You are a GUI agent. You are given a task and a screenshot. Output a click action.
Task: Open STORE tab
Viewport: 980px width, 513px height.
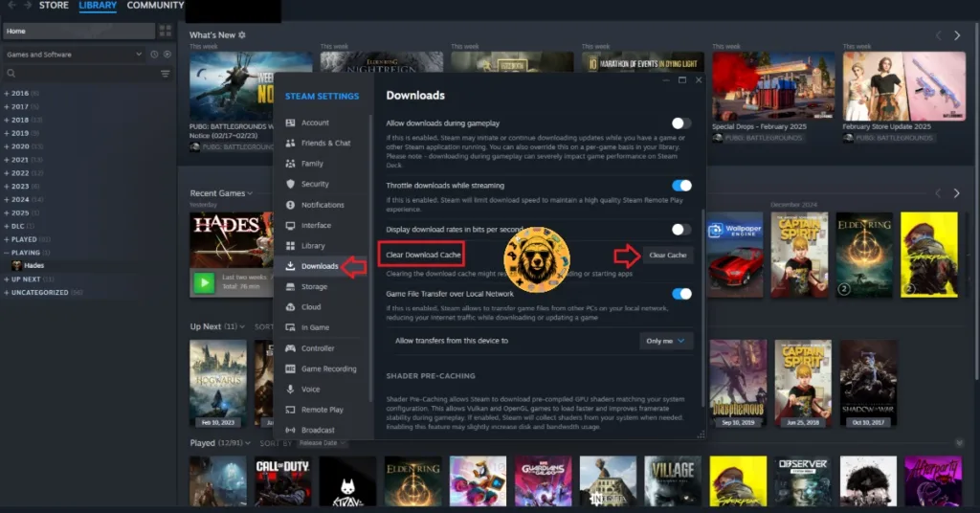(x=54, y=5)
